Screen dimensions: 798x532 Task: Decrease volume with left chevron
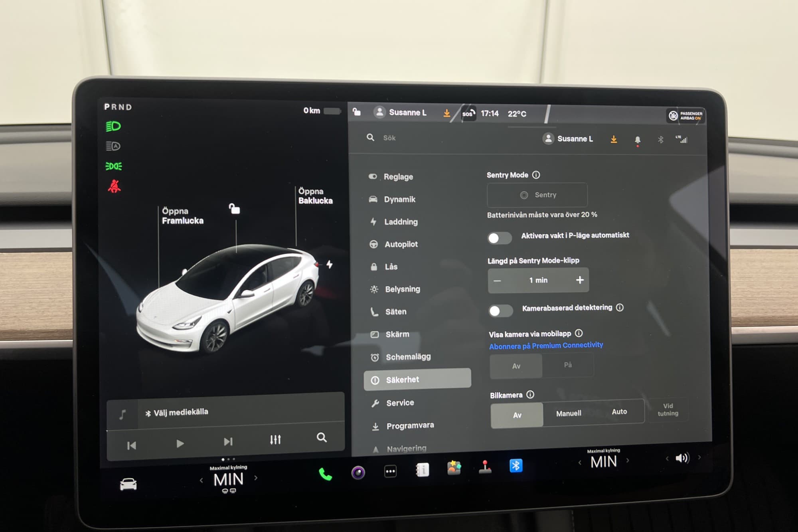coord(667,459)
